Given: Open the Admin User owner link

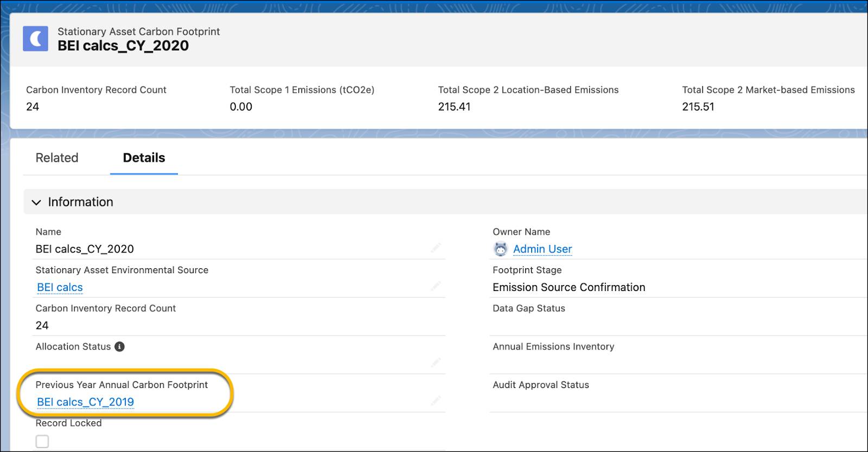Looking at the screenshot, I should [542, 249].
